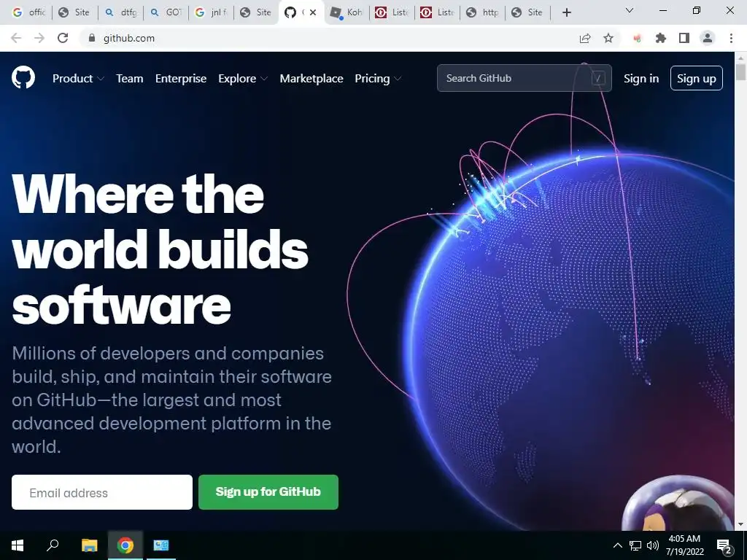747x560 pixels.
Task: Click the blue app icon in taskbar
Action: point(161,545)
